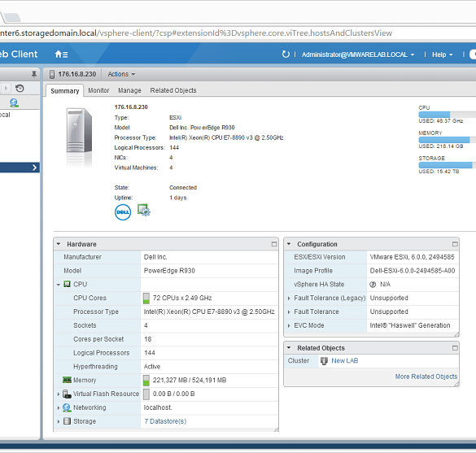The image size is (476, 453).
Task: Click the CPU usage bar at top right
Action: 448,115
